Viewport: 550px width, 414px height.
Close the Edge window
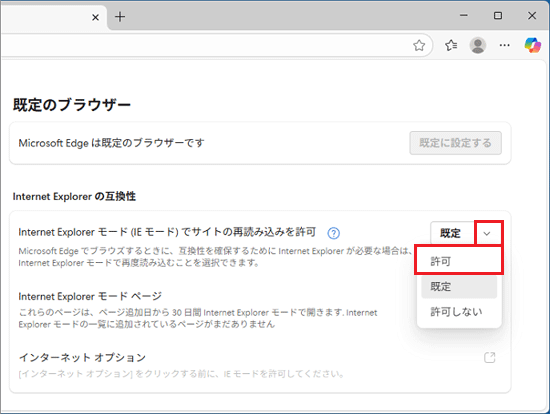click(x=532, y=15)
